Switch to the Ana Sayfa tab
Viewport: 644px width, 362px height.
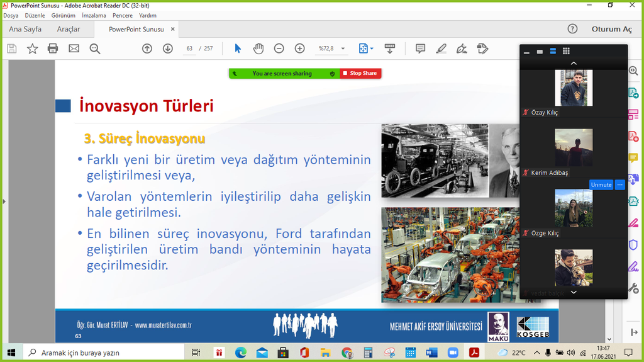point(25,29)
